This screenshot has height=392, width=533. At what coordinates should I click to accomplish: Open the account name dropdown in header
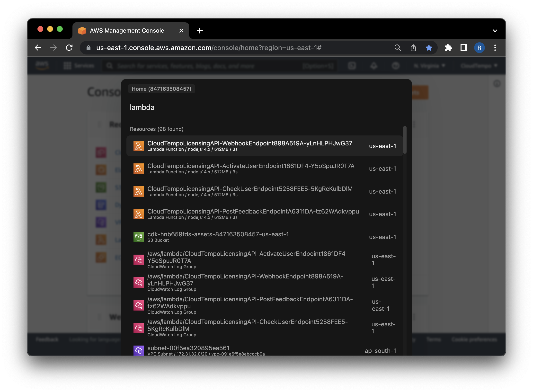479,66
